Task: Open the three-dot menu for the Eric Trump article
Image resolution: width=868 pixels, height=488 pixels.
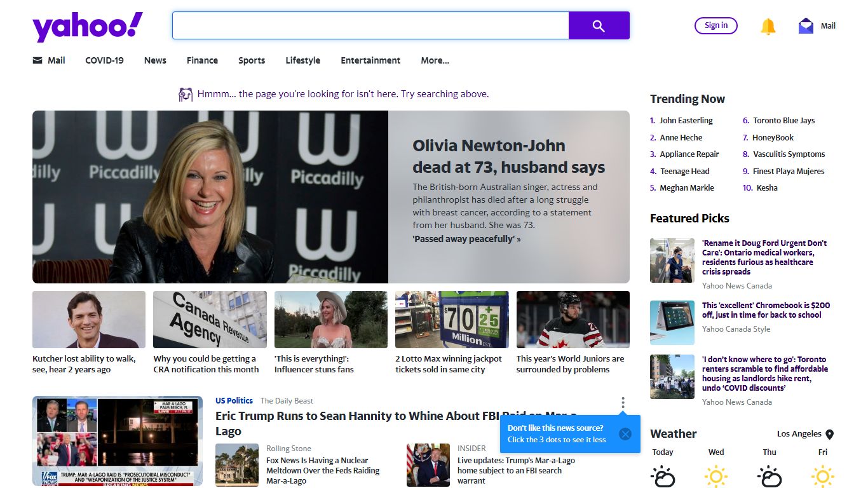Action: 623,403
